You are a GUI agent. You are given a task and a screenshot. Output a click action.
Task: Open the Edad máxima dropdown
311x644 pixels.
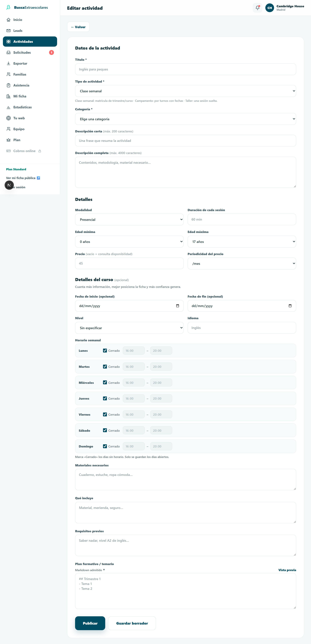click(242, 242)
